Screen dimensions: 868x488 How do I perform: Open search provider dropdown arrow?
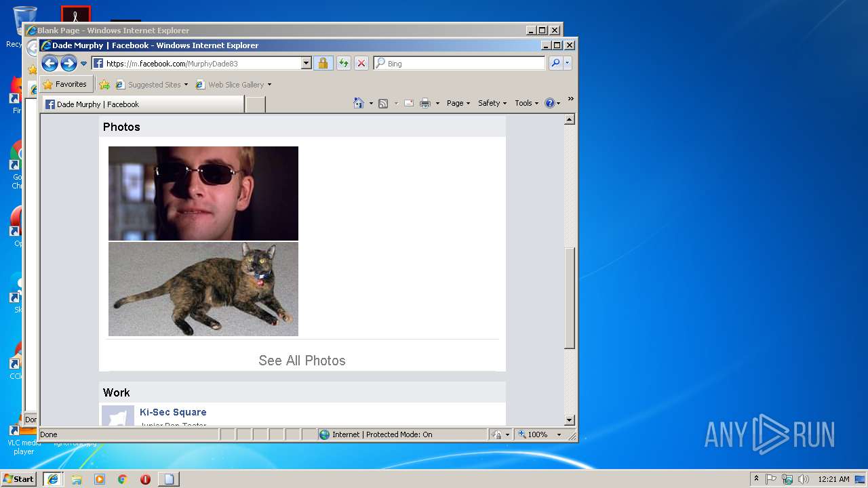[x=568, y=63]
